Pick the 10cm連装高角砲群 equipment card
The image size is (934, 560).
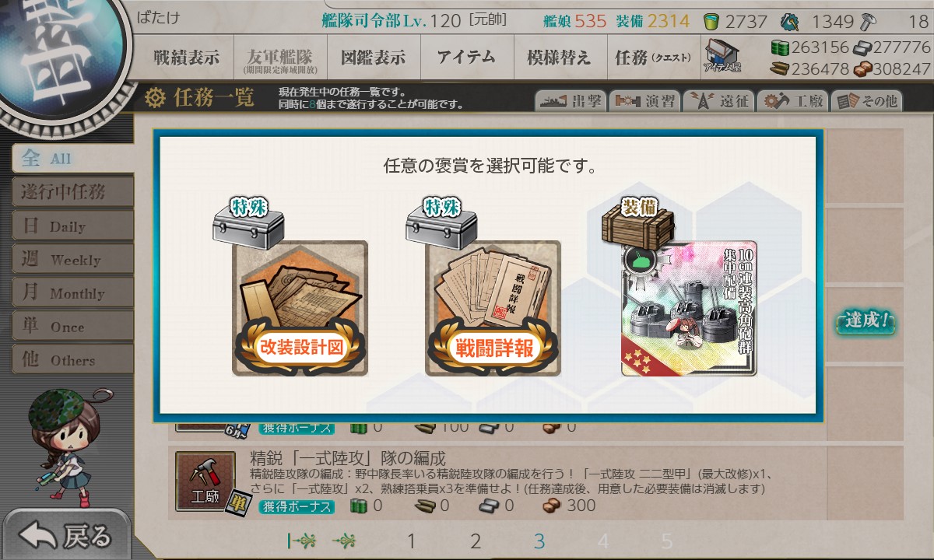689,309
